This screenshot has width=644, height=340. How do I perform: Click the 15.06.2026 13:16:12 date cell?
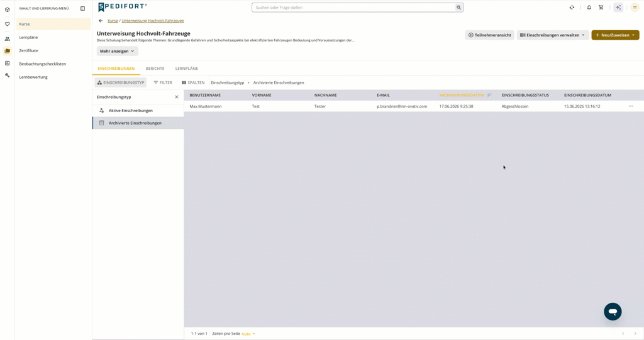pos(582,106)
